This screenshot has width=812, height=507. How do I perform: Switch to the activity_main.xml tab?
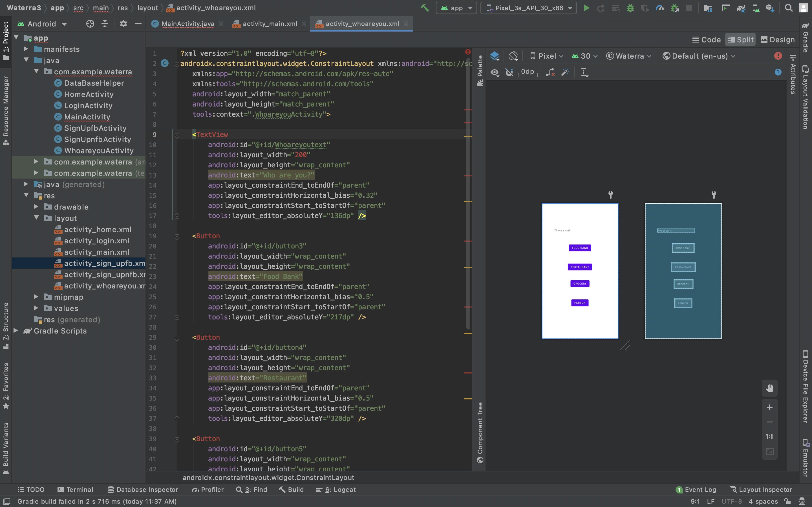[270, 24]
